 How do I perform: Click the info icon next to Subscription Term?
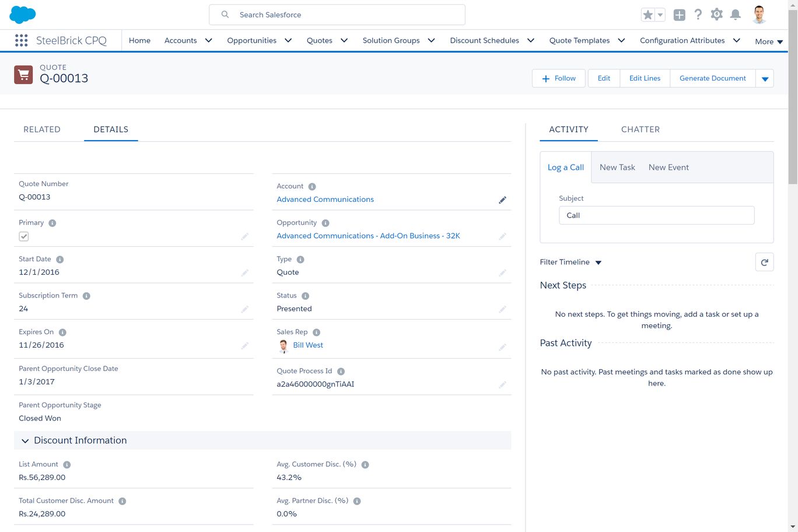click(x=86, y=296)
